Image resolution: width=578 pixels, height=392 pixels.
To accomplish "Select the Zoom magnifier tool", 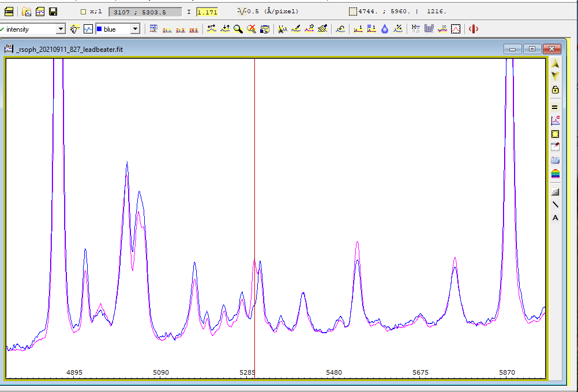I will pyautogui.click(x=238, y=28).
